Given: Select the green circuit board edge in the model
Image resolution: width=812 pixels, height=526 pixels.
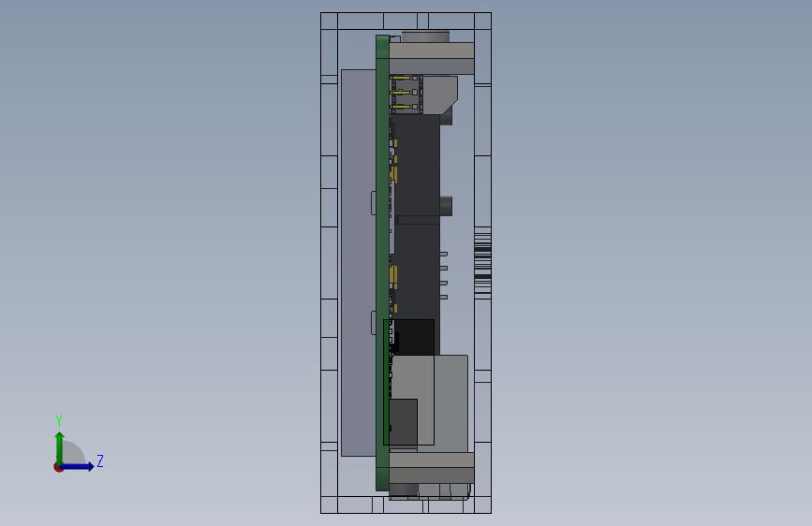Looking at the screenshot, I should click(382, 263).
